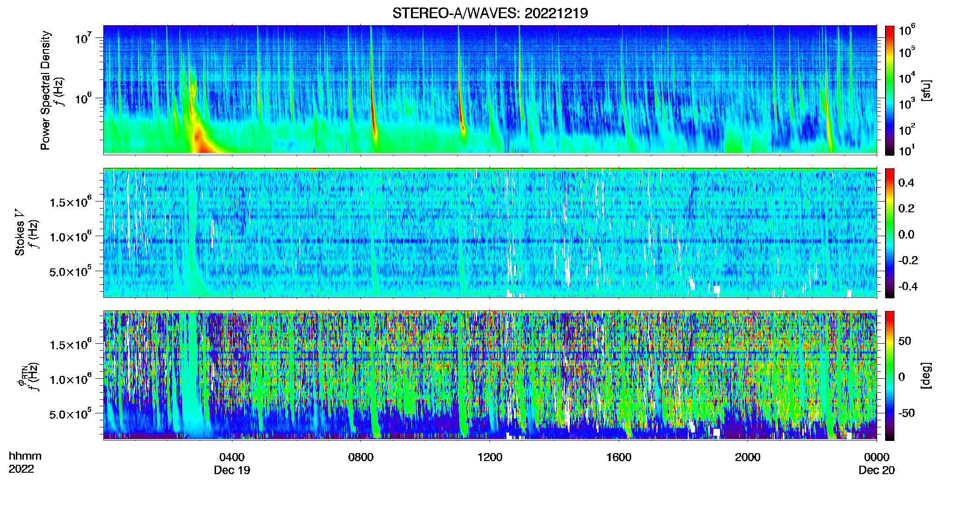
Task: Click the plot title STEREO-A/WAVES: 20221219
Action: point(490,13)
